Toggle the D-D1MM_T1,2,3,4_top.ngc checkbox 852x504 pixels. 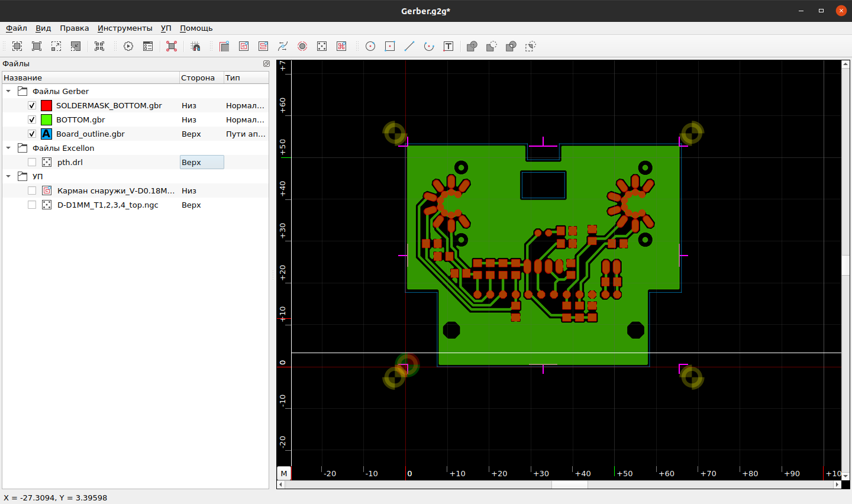click(32, 205)
